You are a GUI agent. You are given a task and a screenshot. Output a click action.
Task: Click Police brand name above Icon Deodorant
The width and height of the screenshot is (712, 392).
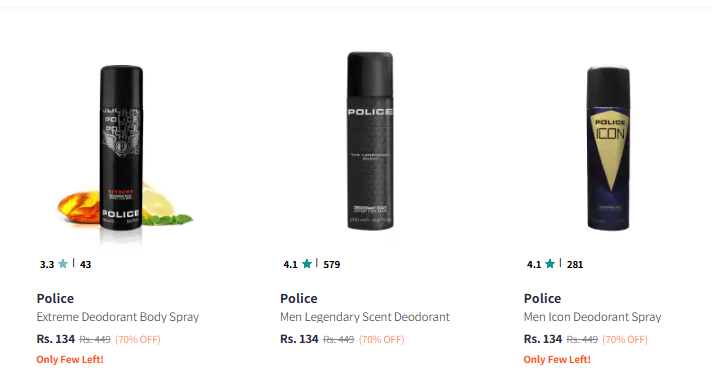click(542, 298)
